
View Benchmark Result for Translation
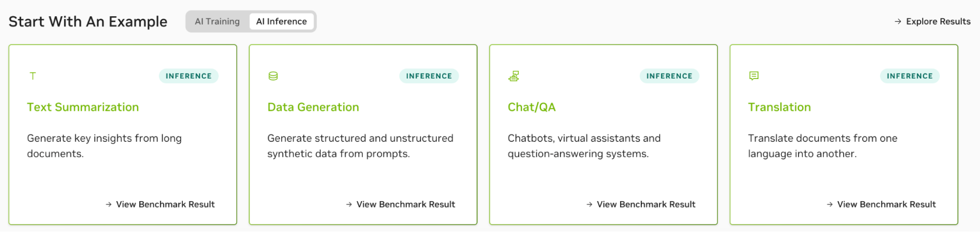click(886, 205)
